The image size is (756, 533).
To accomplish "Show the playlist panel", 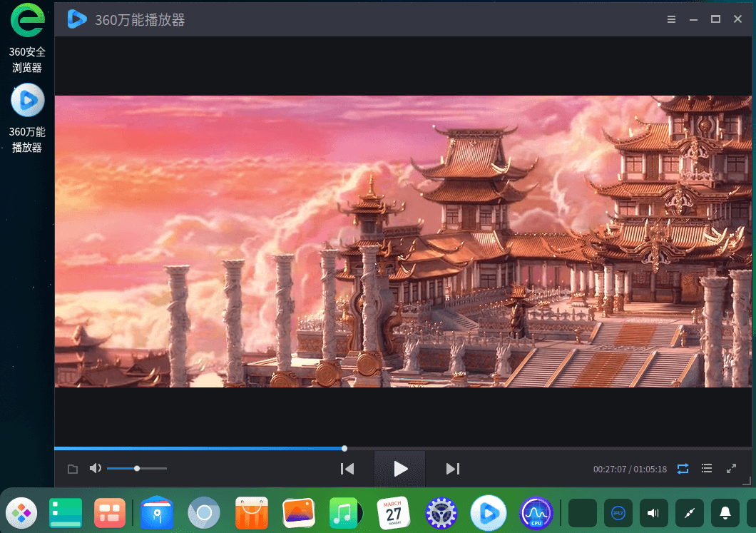I will coord(707,468).
